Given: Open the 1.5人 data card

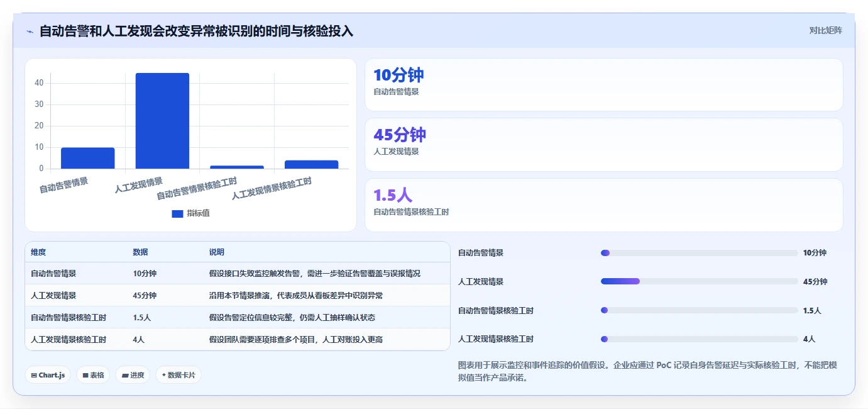Looking at the screenshot, I should [x=603, y=205].
